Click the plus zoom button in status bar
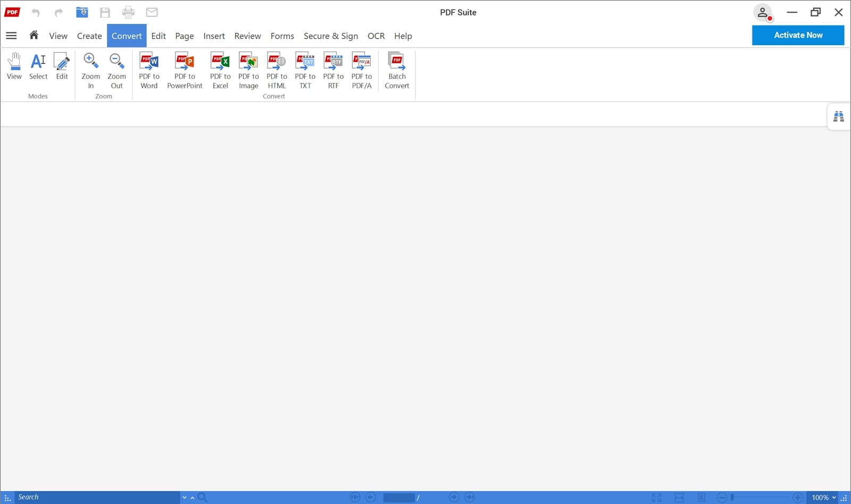851x504 pixels. click(x=797, y=498)
